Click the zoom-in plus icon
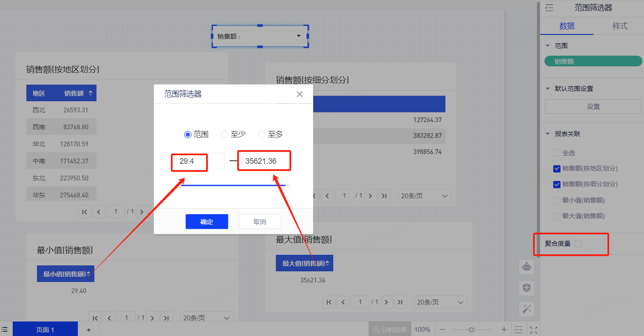The image size is (644, 336). [x=504, y=330]
